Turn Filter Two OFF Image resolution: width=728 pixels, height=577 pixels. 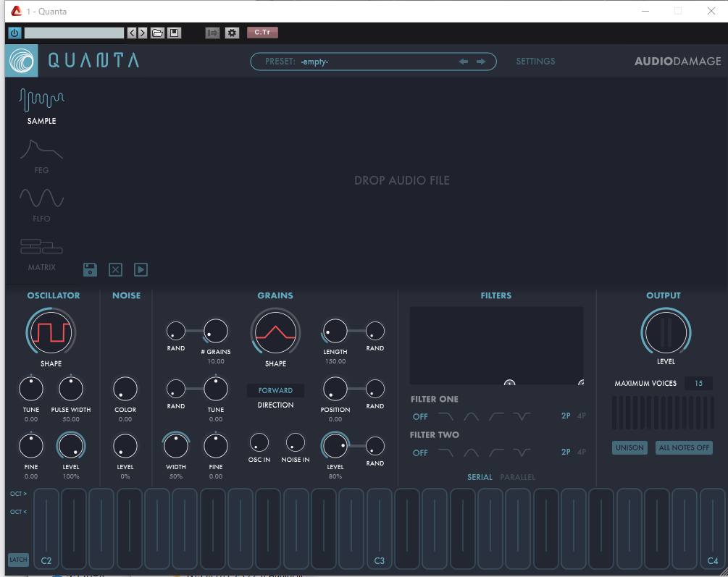420,452
